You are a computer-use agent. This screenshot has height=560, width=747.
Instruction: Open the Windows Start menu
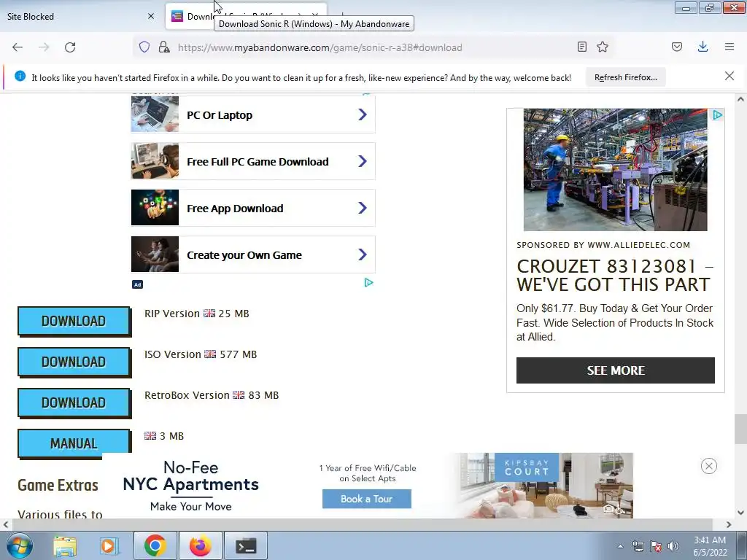tap(20, 545)
